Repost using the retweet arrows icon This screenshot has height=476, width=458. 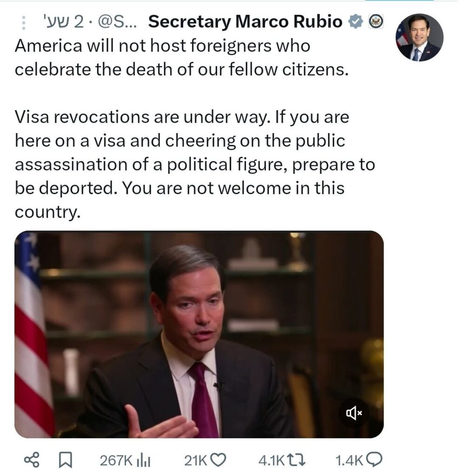[293, 460]
